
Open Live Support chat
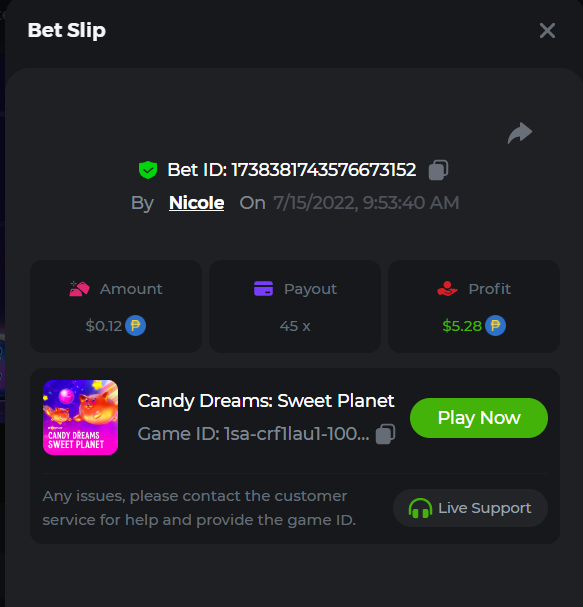coord(470,508)
